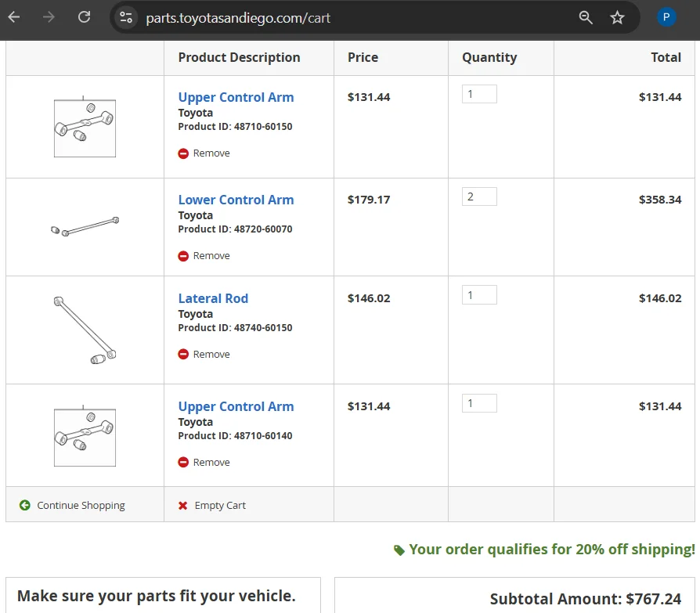
Task: Click the red X Empty Cart icon
Action: [183, 506]
